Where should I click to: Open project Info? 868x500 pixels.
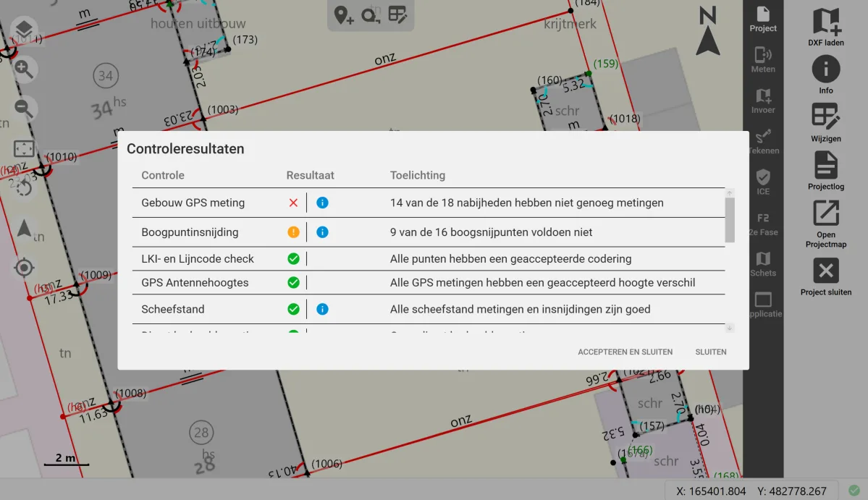pos(826,75)
